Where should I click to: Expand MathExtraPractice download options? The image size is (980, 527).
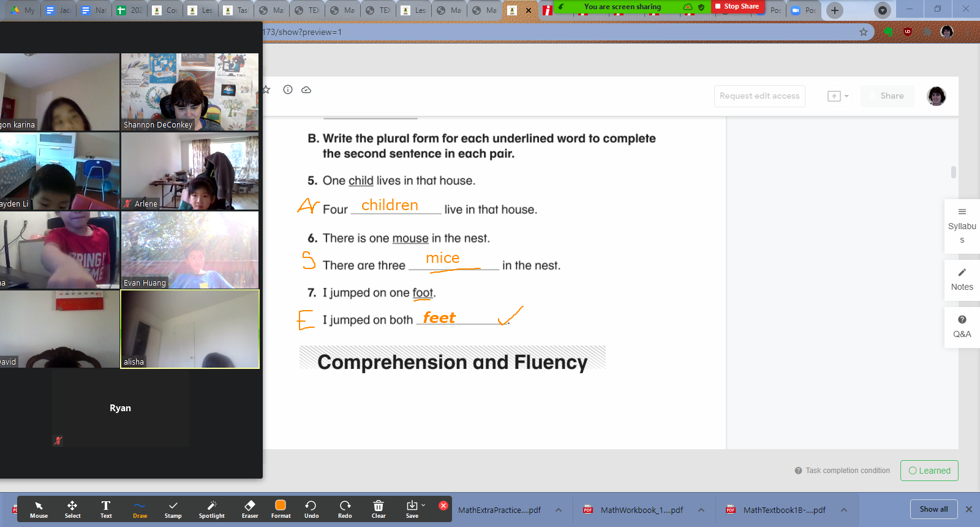(559, 510)
